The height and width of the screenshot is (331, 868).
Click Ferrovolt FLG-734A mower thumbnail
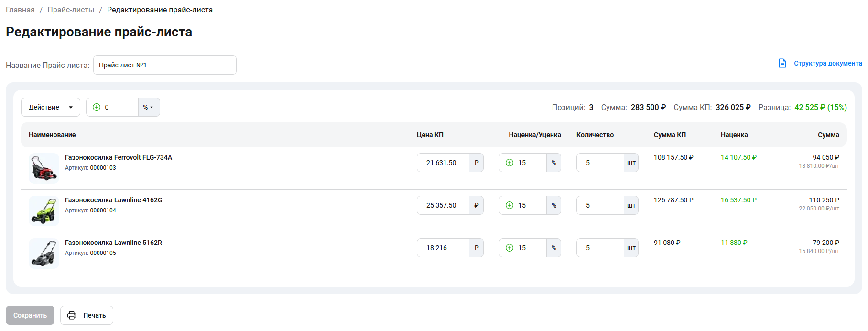pyautogui.click(x=44, y=168)
